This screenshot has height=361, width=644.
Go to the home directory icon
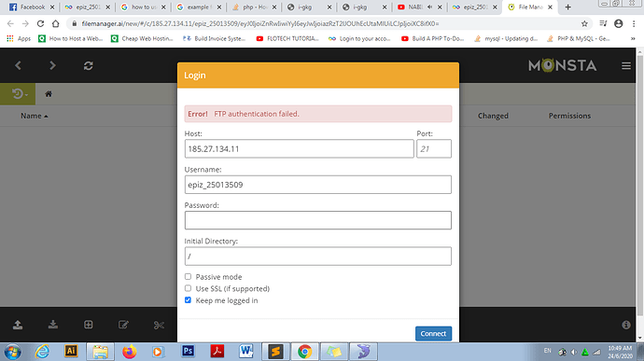(49, 94)
